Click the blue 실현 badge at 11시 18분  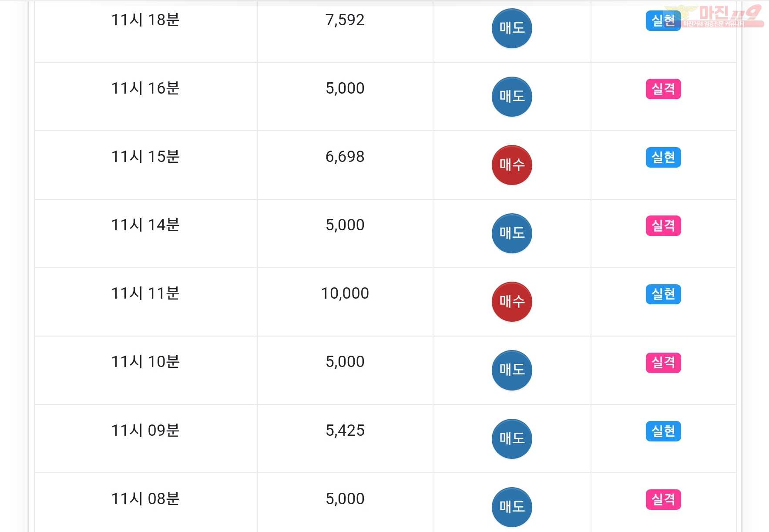tap(663, 20)
